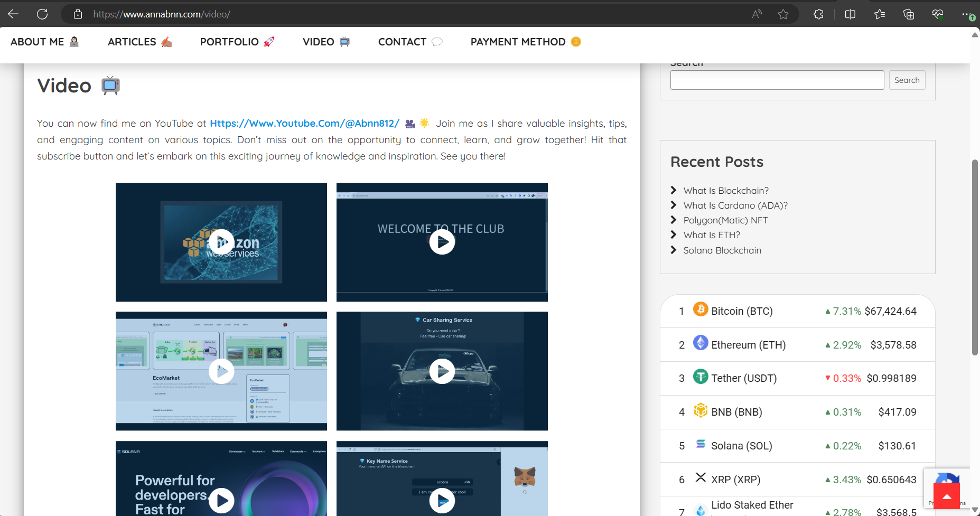This screenshot has width=980, height=516.
Task: View site info via the lock icon
Action: pos(78,14)
